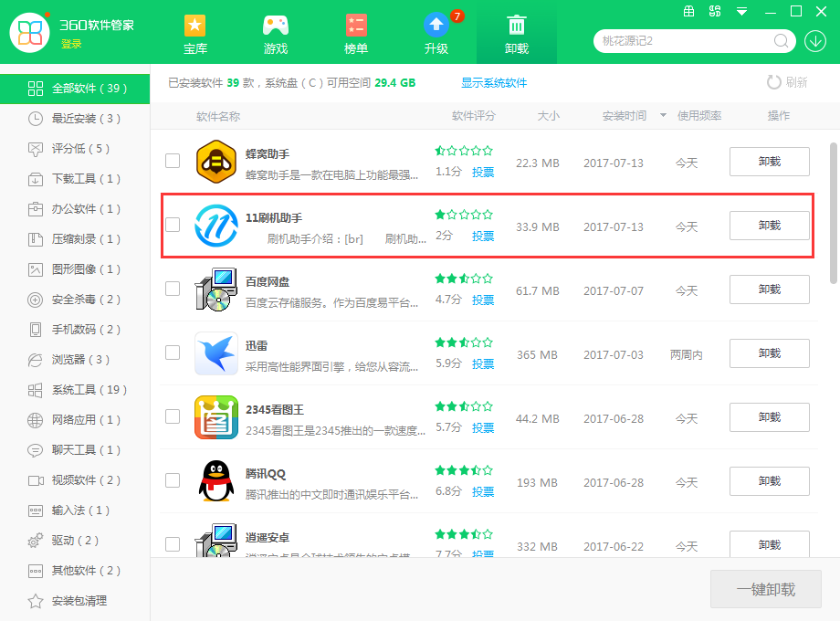This screenshot has width=840, height=621.
Task: Open the 榜单 rankings icon
Action: tap(355, 33)
